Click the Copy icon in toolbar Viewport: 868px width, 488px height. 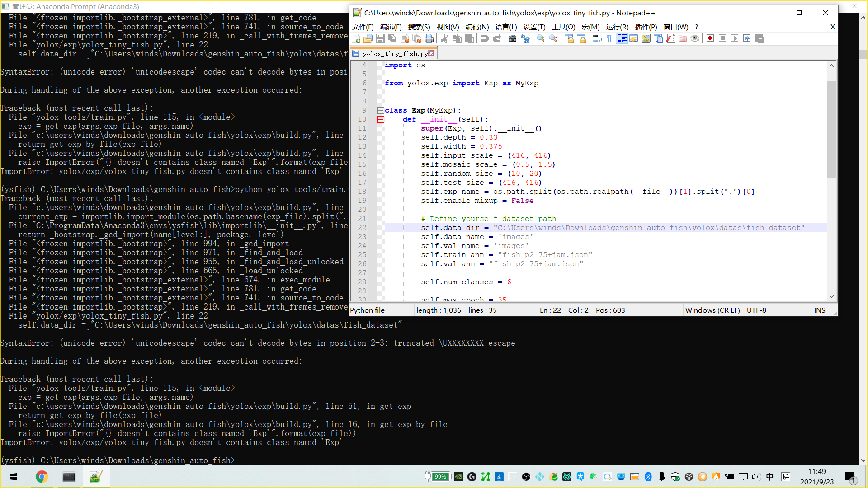(x=457, y=39)
